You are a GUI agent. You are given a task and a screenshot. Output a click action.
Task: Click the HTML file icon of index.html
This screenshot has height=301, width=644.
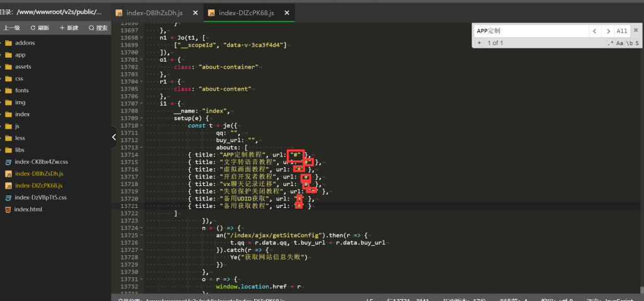pyautogui.click(x=8, y=209)
